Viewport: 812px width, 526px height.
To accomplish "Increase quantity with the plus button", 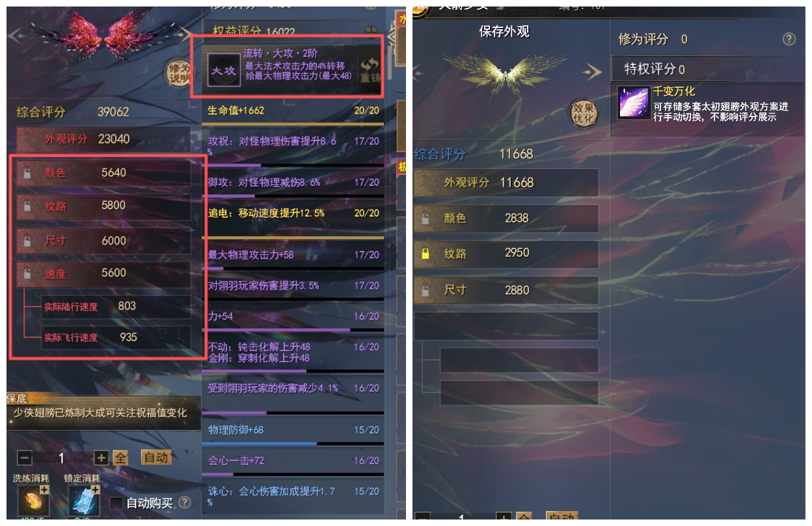I will click(101, 458).
